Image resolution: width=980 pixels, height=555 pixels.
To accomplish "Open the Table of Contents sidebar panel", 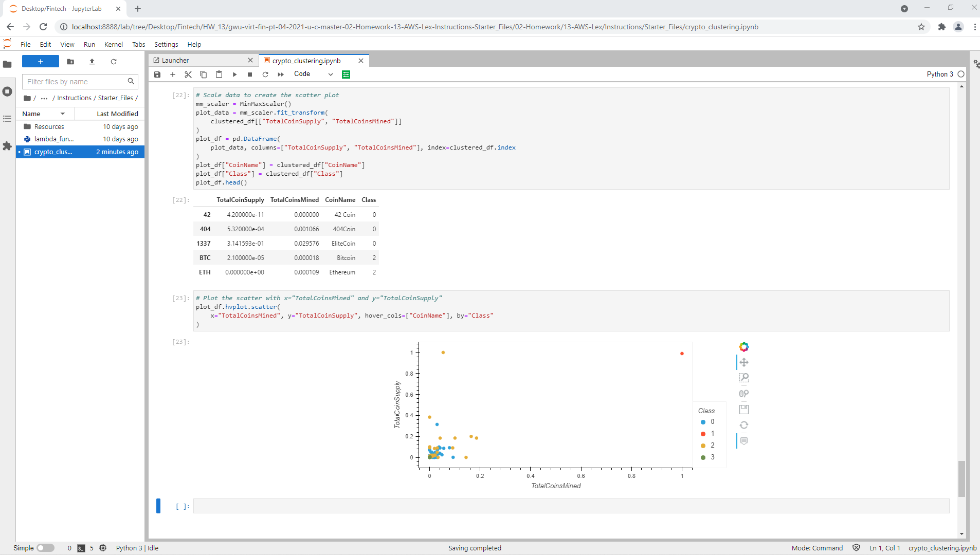I will [x=7, y=119].
